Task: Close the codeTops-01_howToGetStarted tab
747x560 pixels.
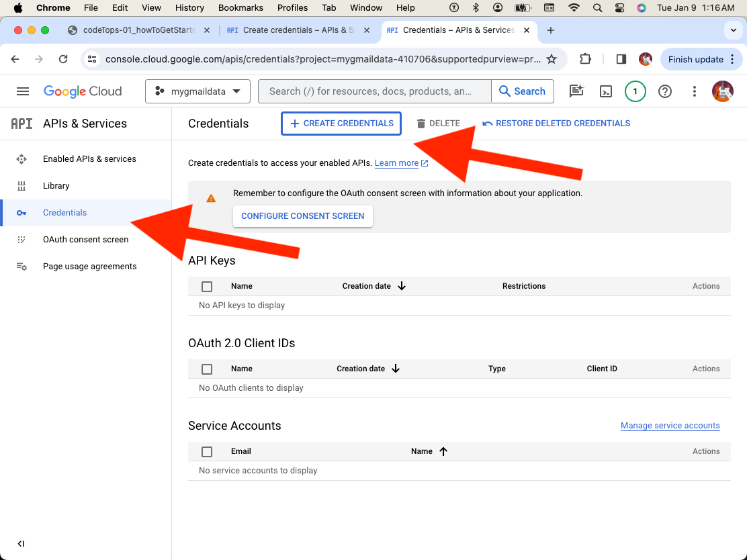Action: coord(207,30)
